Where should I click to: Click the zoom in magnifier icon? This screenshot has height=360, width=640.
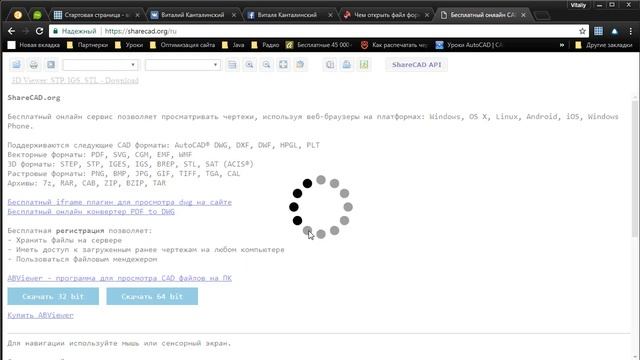point(249,64)
